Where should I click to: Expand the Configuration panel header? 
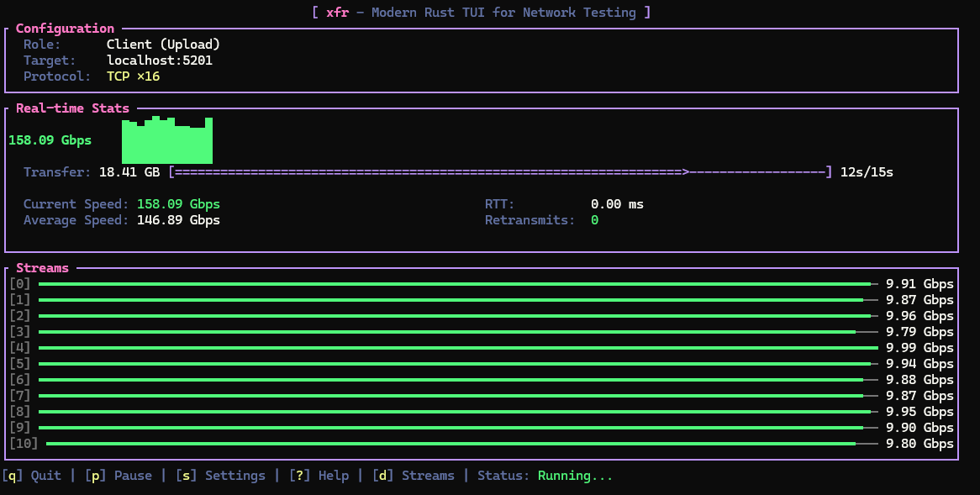point(65,28)
